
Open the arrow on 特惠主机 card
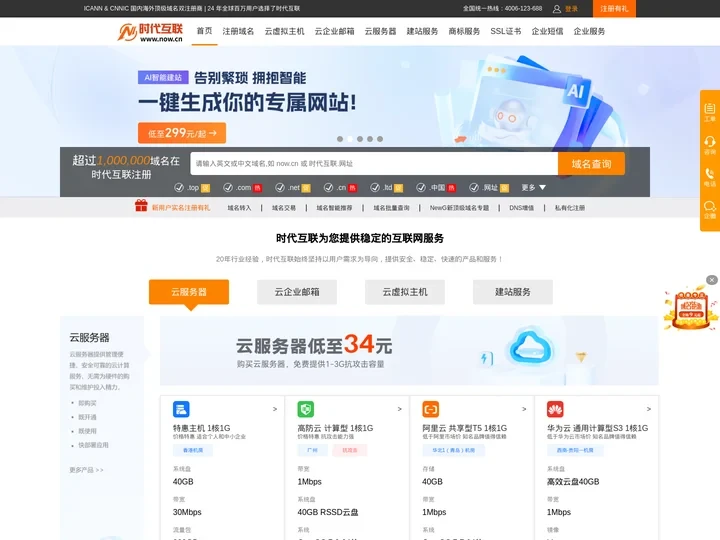275,409
